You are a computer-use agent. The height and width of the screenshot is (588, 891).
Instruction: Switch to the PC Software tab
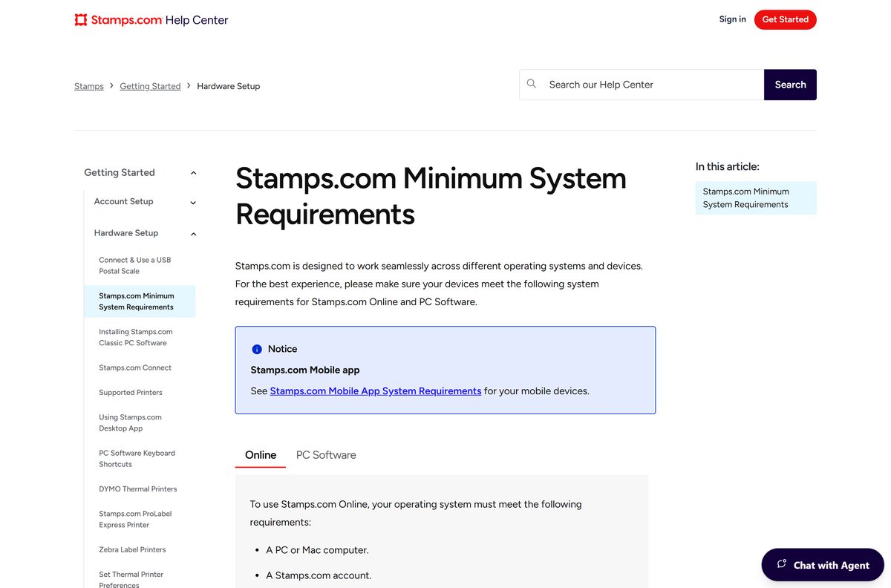click(326, 455)
